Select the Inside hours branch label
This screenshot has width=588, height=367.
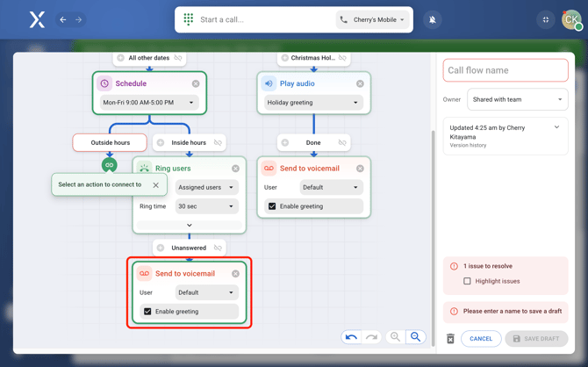point(189,142)
